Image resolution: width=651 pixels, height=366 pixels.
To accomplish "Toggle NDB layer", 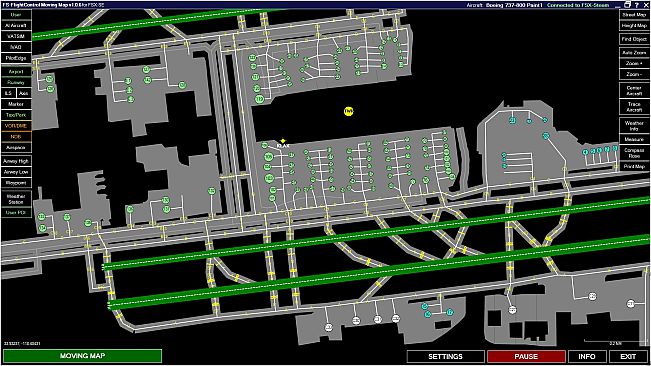I will point(16,137).
